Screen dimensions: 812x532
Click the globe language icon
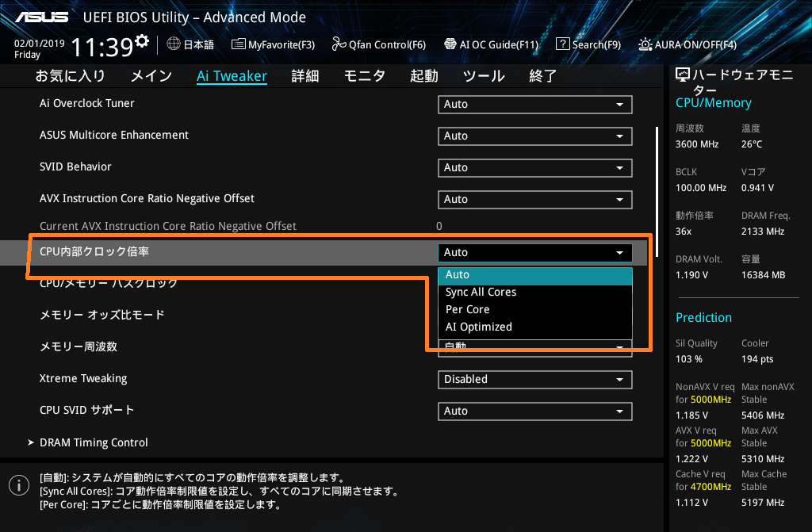pyautogui.click(x=174, y=44)
